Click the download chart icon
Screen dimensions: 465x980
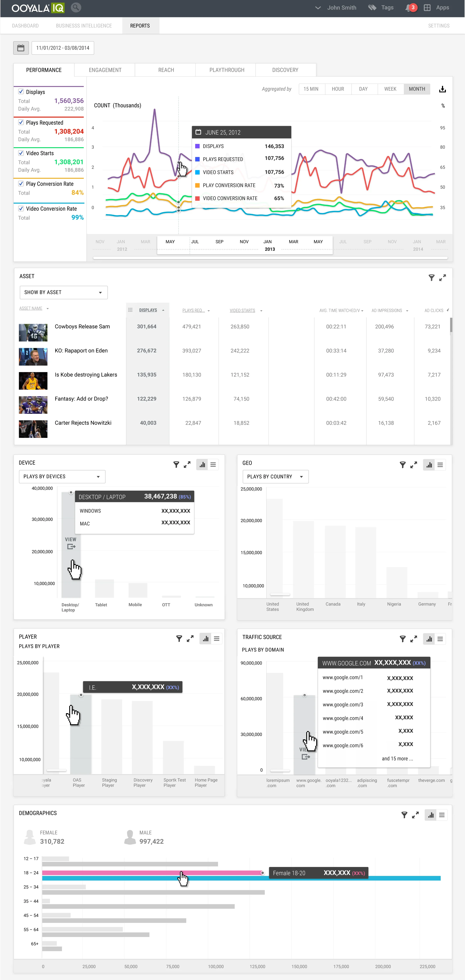[x=442, y=89]
